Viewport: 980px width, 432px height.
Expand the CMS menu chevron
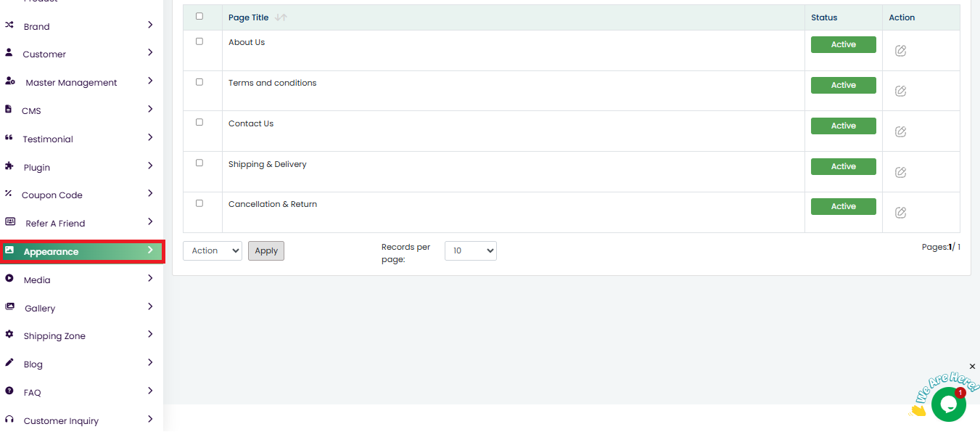point(150,109)
